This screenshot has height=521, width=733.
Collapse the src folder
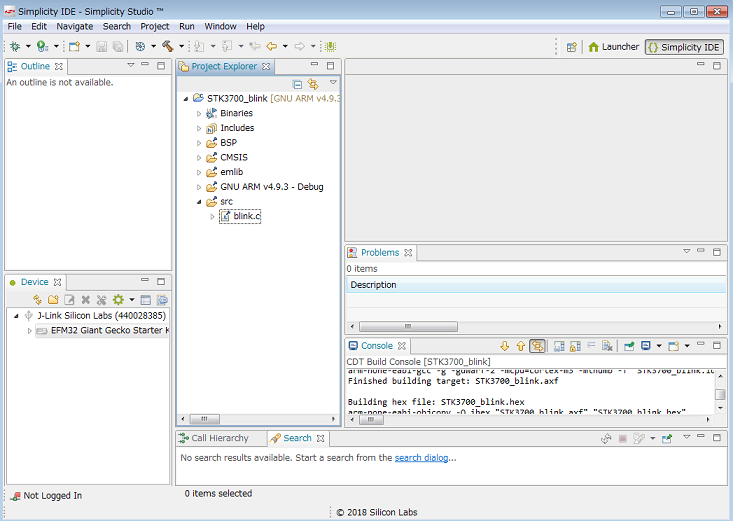pos(199,202)
